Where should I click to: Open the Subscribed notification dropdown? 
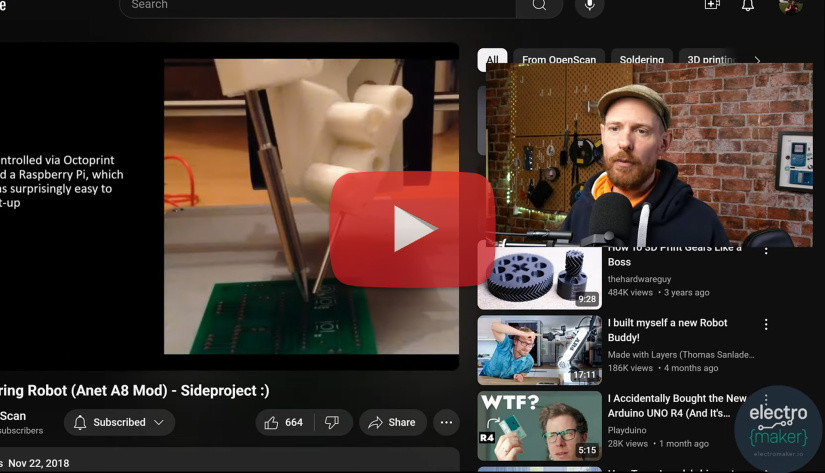click(x=119, y=422)
